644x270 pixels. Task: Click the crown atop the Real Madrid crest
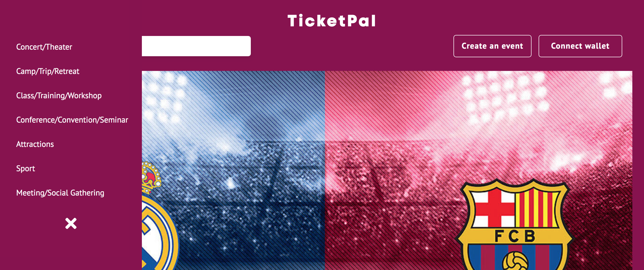tap(151, 178)
